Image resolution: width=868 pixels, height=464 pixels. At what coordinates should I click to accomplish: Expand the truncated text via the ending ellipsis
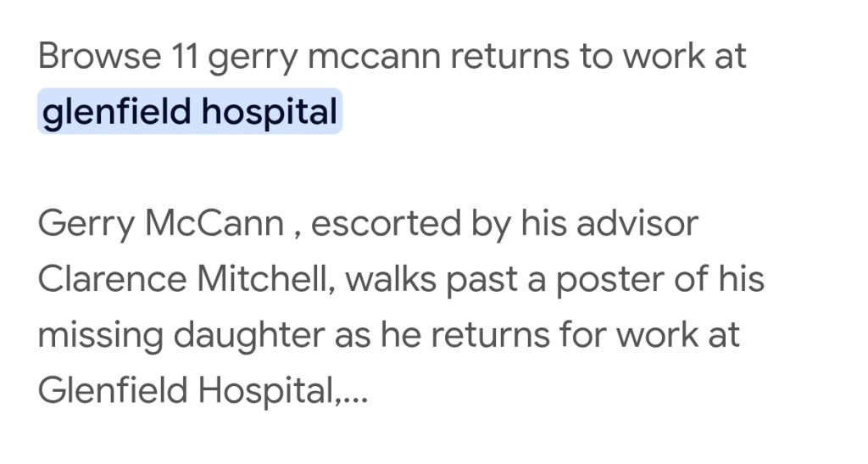pos(354,392)
